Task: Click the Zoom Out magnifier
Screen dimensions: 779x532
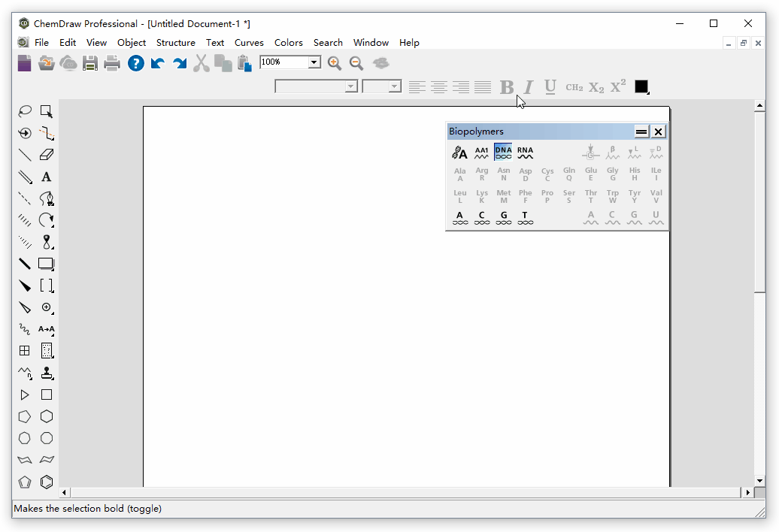Action: pos(356,63)
